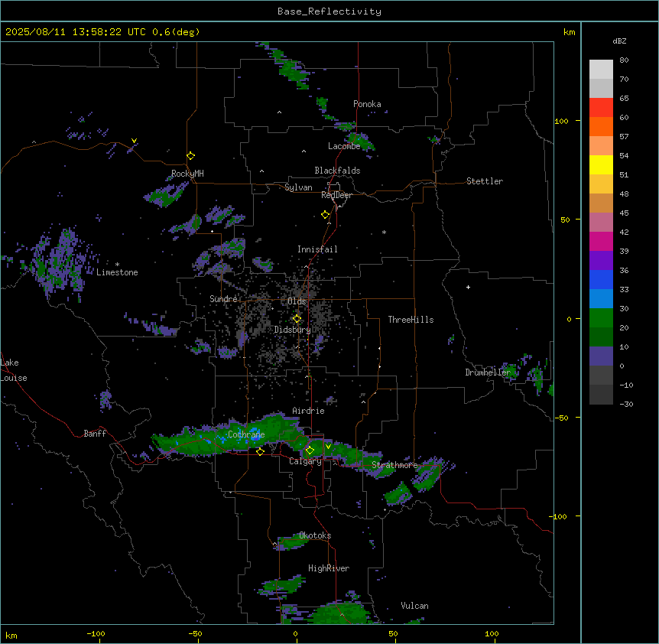The image size is (659, 644).
Task: Click the Ponoka city label
Action: coord(367,104)
